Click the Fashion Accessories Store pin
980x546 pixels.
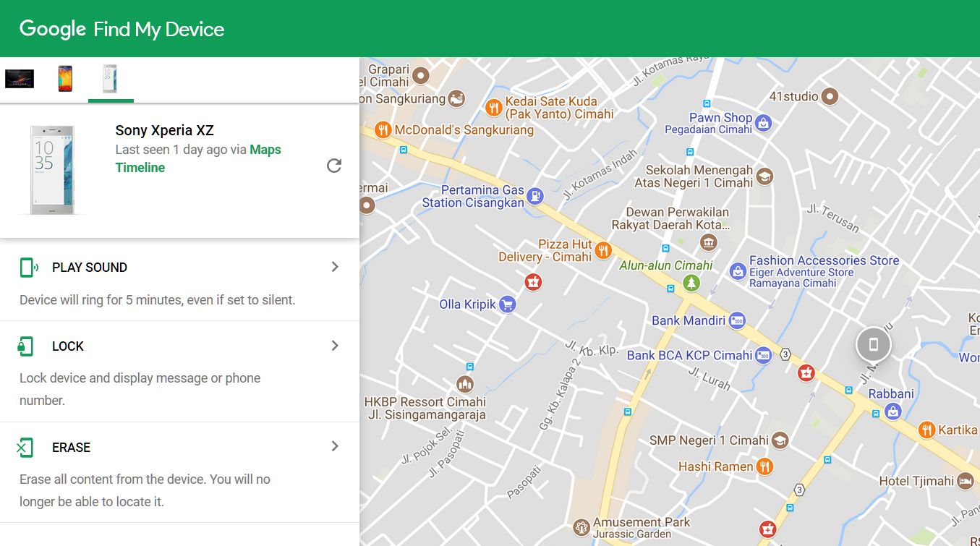pos(738,272)
